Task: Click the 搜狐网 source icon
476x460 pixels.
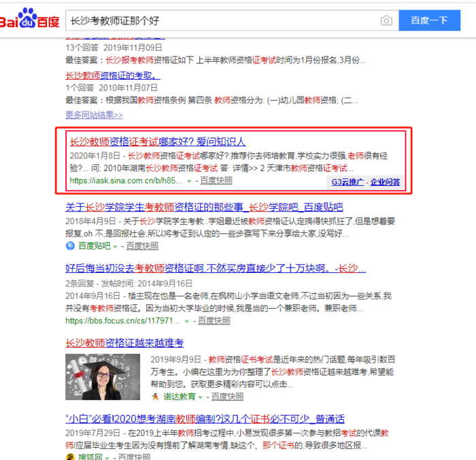Action: tap(70, 457)
